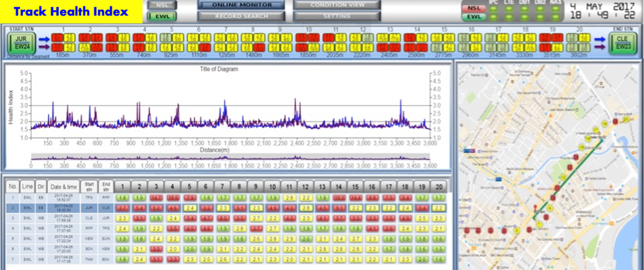Image resolution: width=644 pixels, height=270 pixels.
Task: Click the red NSL status indicator at top right
Action: tap(473, 7)
